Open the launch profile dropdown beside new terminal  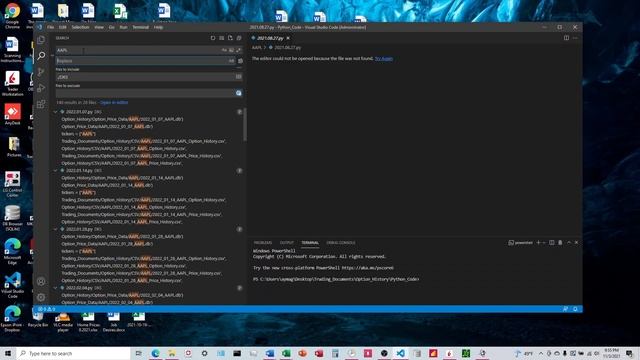coord(543,242)
